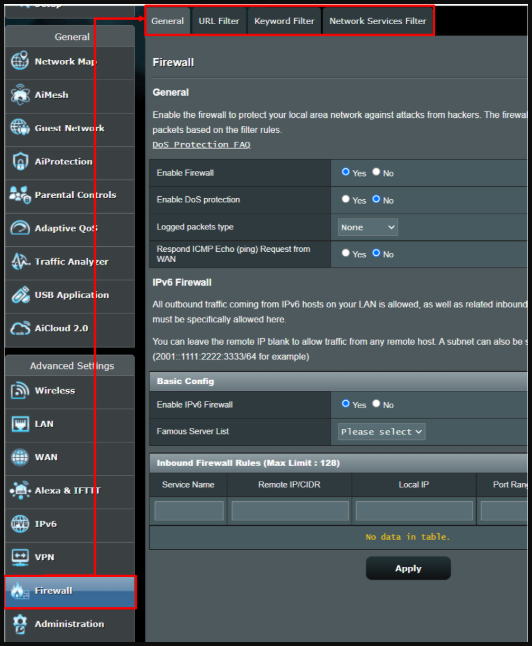This screenshot has height=646, width=532.
Task: Click the Alexa & IFTTT icon
Action: 20,490
